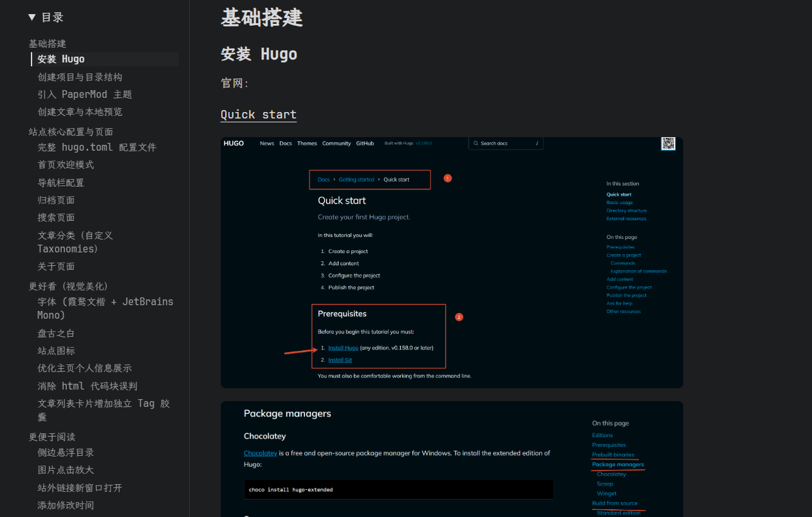Enlarge the Hugo Quick start docs screenshot
This screenshot has width=812, height=517.
pos(452,263)
